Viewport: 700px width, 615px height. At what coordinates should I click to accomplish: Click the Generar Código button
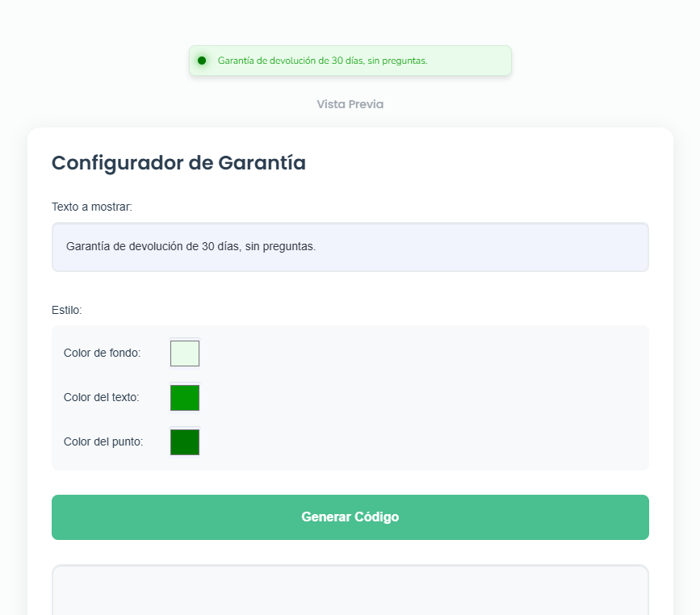(x=350, y=517)
